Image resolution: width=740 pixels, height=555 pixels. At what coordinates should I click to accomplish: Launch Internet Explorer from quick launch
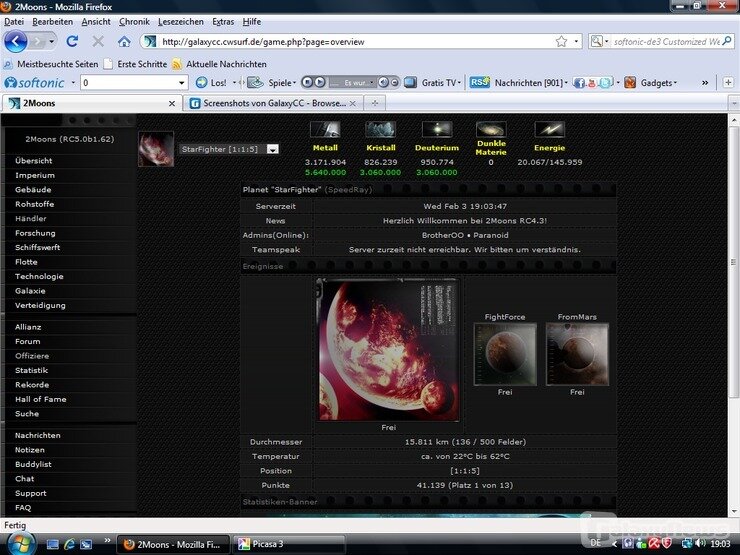tap(69, 544)
